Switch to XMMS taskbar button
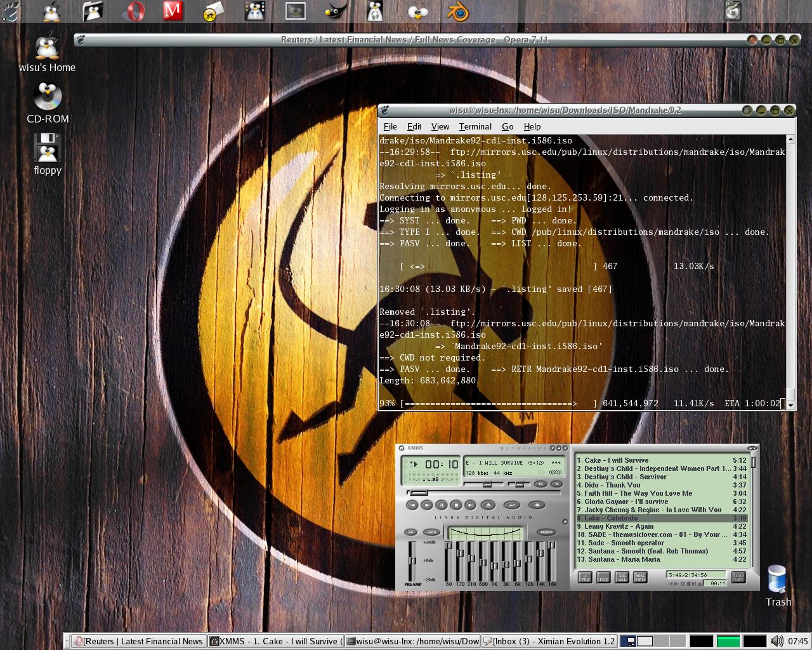 (x=277, y=641)
